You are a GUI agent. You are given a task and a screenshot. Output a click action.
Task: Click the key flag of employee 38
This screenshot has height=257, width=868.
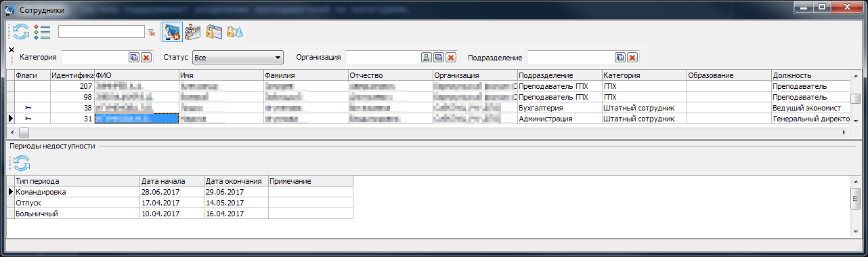click(x=28, y=108)
